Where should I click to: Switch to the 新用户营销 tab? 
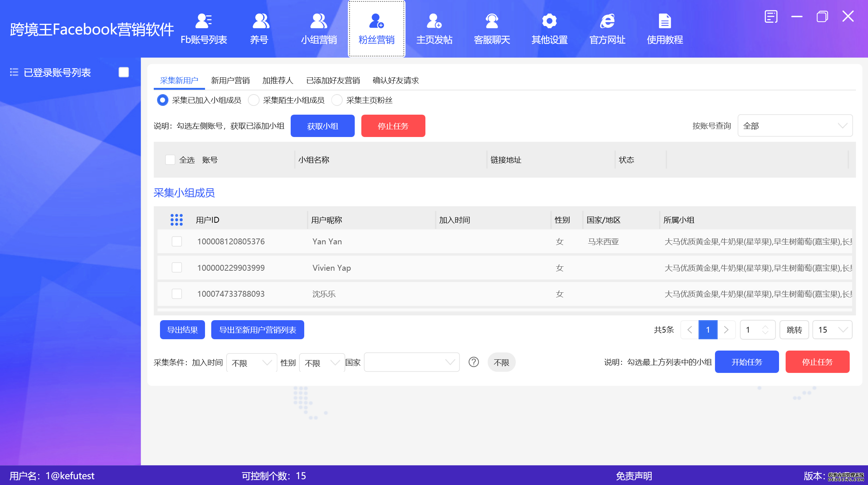point(230,81)
